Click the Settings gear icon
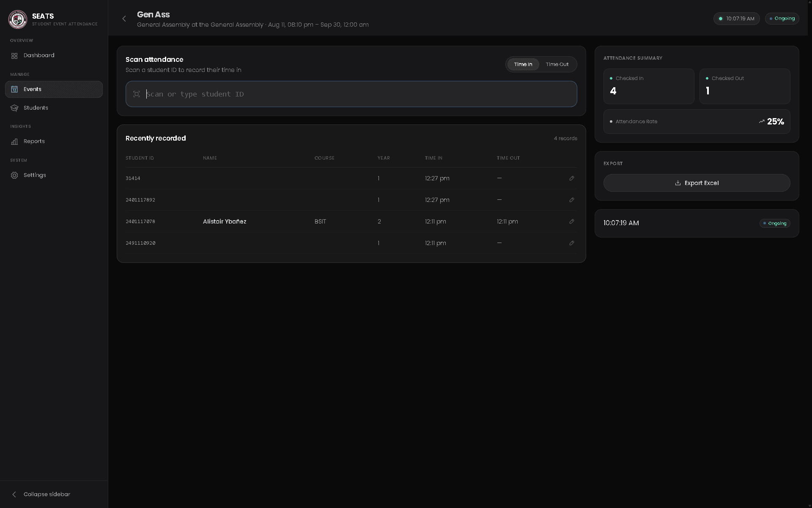Viewport: 812px width, 508px height. (14, 175)
